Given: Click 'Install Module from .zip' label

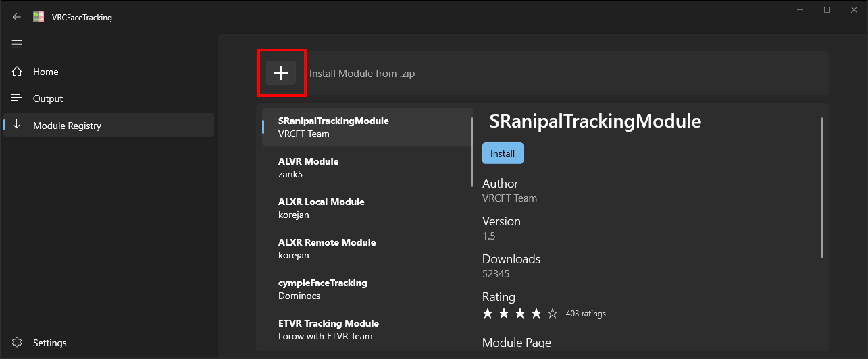Looking at the screenshot, I should coord(362,74).
